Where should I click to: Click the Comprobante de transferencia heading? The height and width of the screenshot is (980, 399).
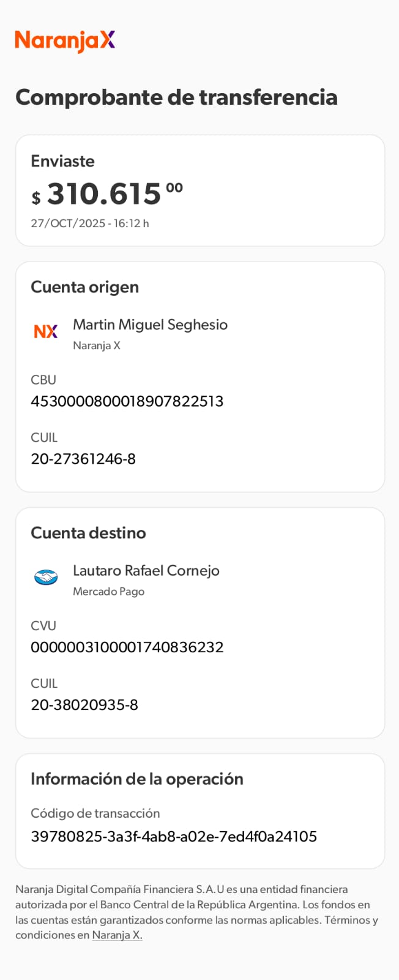[x=176, y=97]
